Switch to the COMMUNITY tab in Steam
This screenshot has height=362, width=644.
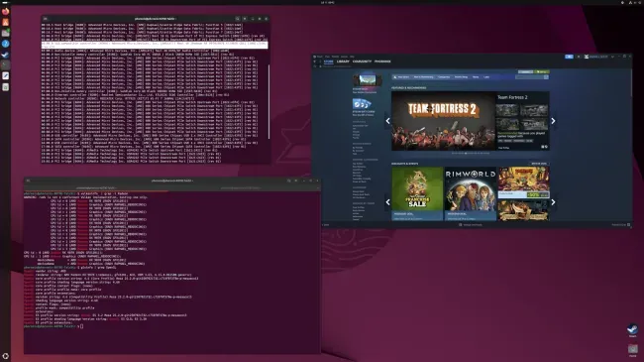[x=362, y=61]
